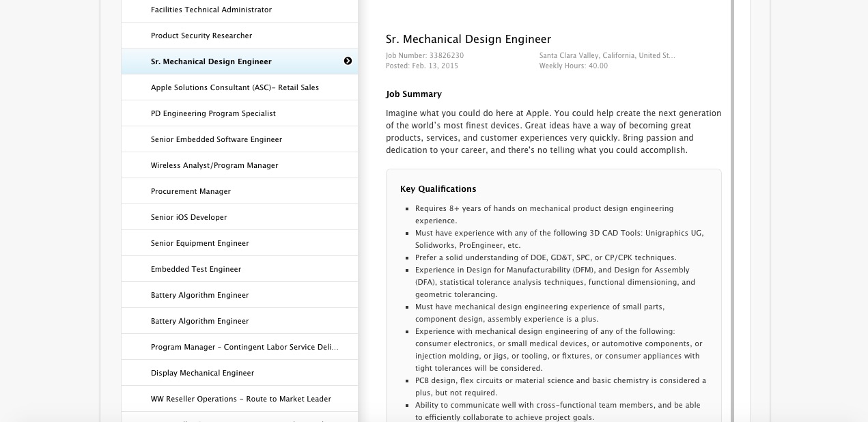Open Apple Solutions Consultant (ASC) Retail Sales
Viewport: 868px width, 422px height.
click(235, 87)
